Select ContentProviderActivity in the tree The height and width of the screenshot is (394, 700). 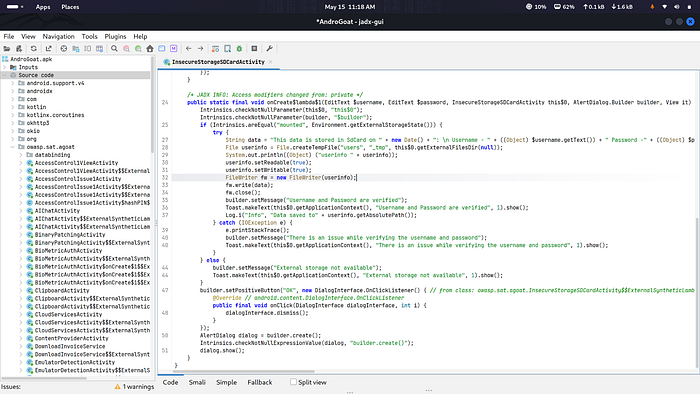coord(71,339)
